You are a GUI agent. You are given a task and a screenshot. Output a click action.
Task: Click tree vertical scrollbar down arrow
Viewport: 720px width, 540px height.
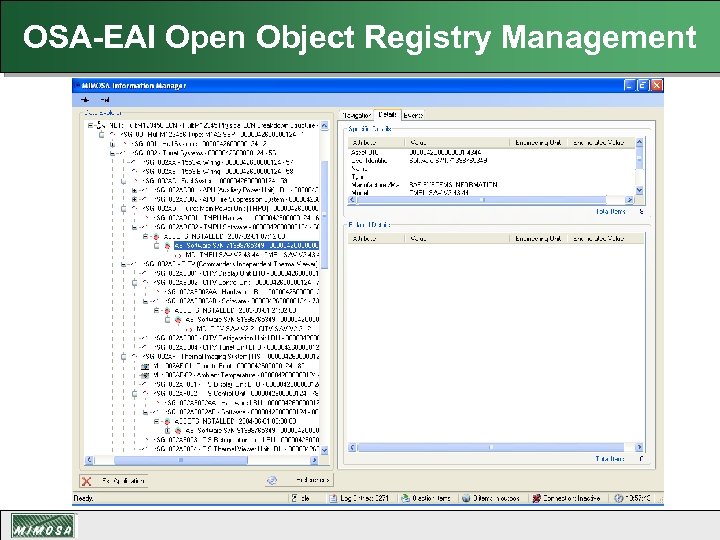point(324,451)
